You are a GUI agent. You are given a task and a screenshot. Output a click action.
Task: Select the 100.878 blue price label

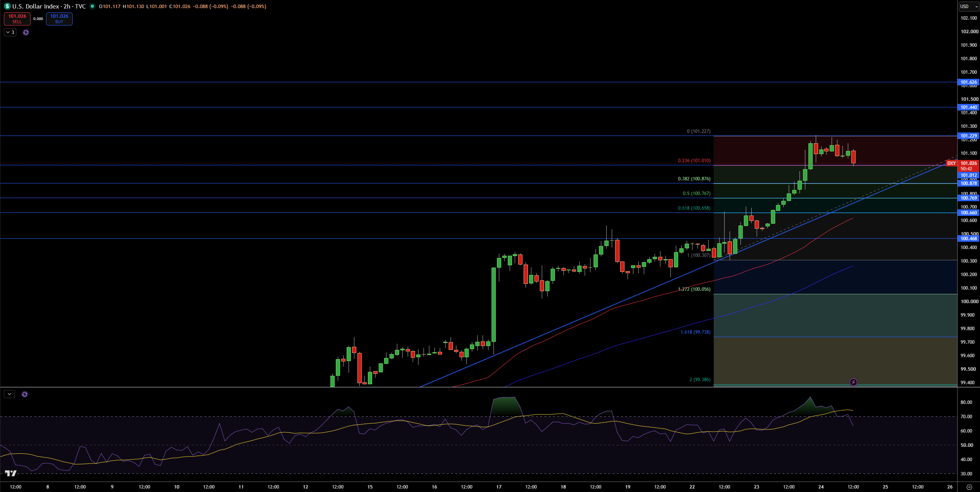click(x=968, y=183)
